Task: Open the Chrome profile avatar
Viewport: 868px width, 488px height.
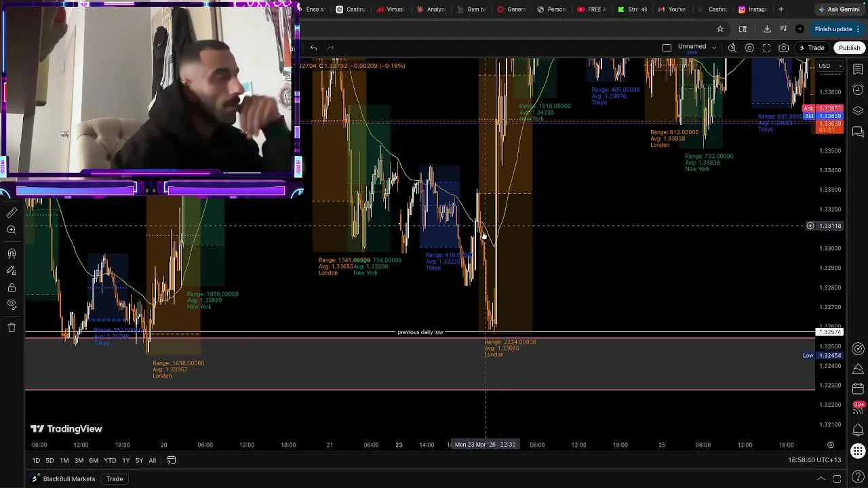Action: coord(800,29)
